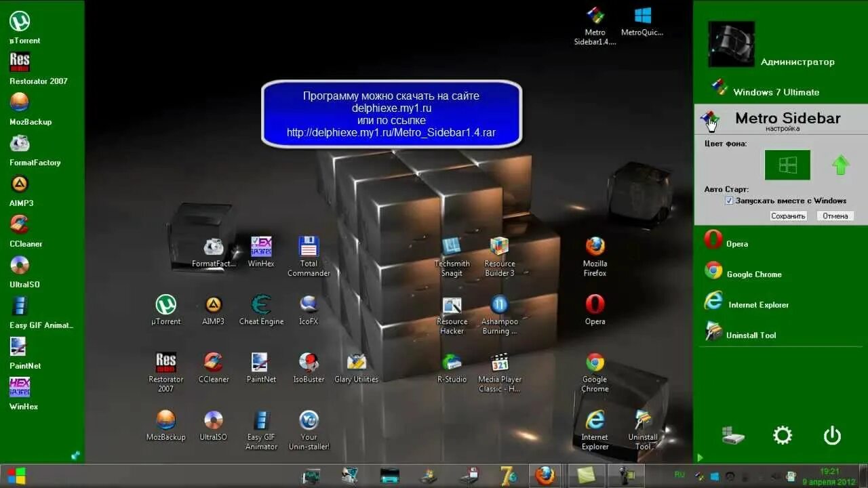Click the Сохранить button

click(788, 216)
